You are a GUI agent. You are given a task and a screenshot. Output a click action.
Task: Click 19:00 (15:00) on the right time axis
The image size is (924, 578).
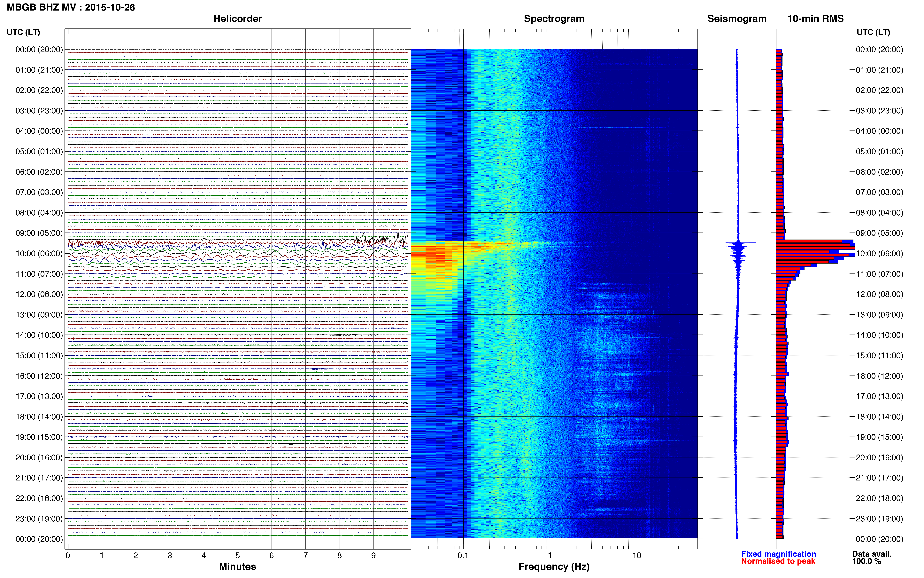[879, 437]
